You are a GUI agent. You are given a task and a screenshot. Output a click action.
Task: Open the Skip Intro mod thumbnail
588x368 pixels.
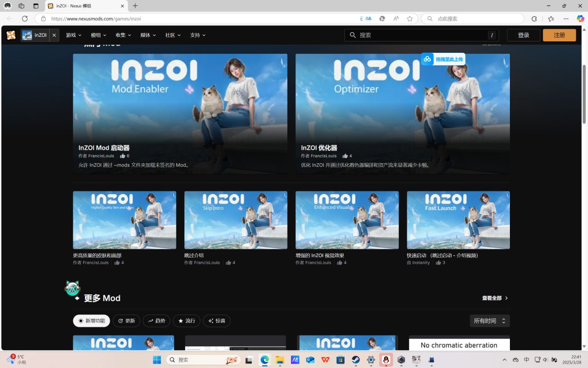[236, 220]
